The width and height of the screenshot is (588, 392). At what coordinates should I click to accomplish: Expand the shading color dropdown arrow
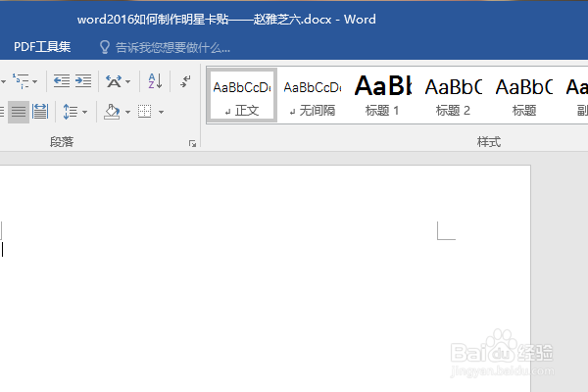pyautogui.click(x=127, y=112)
